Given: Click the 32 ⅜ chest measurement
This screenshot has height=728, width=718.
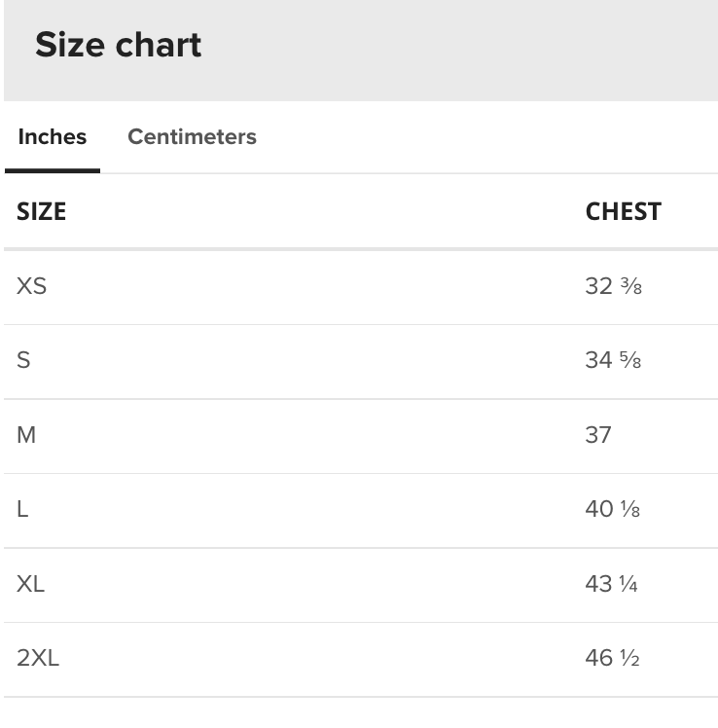Looking at the screenshot, I should [614, 286].
